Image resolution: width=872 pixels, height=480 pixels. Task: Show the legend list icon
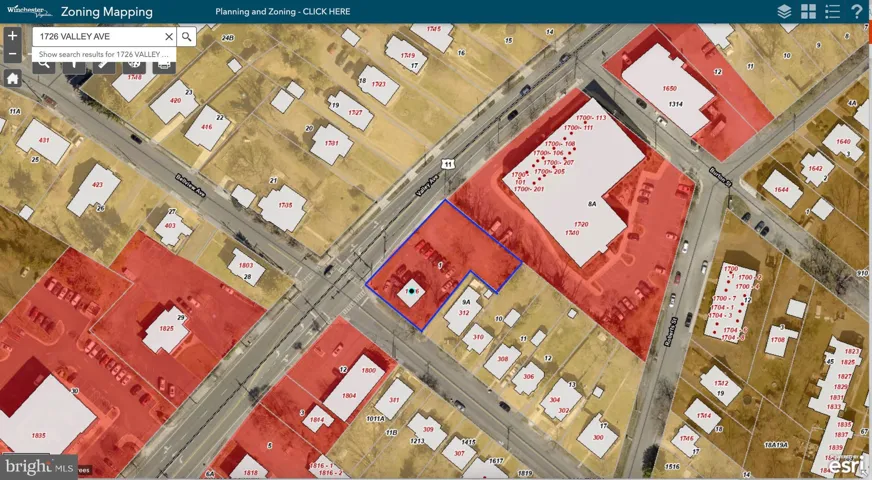pyautogui.click(x=832, y=12)
